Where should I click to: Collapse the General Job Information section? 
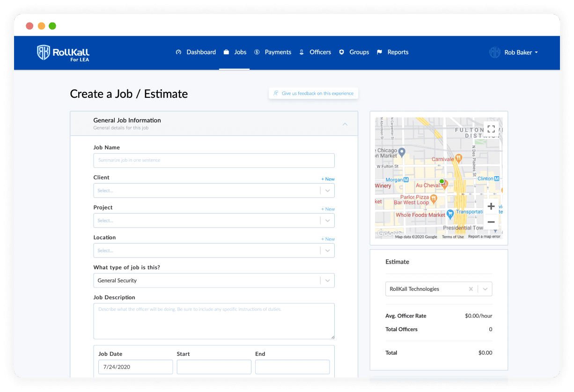click(345, 124)
